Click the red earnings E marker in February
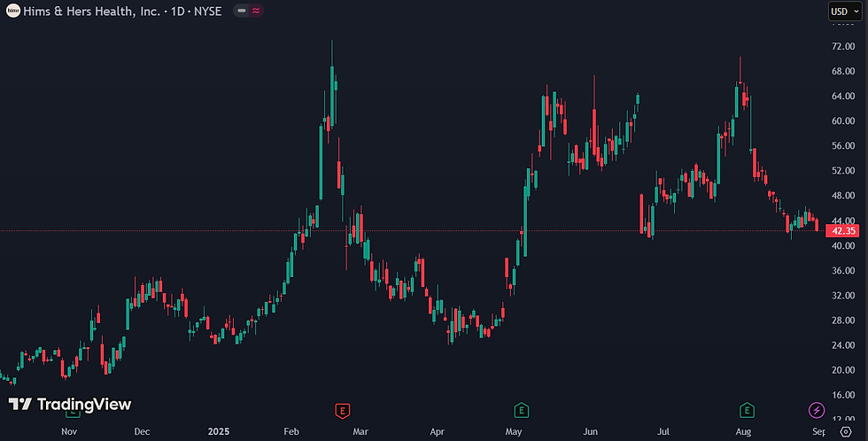The height and width of the screenshot is (441, 868). 343,411
